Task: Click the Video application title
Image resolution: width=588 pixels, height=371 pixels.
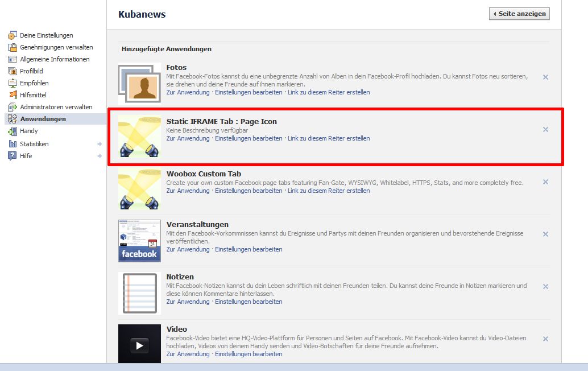Action: point(177,329)
